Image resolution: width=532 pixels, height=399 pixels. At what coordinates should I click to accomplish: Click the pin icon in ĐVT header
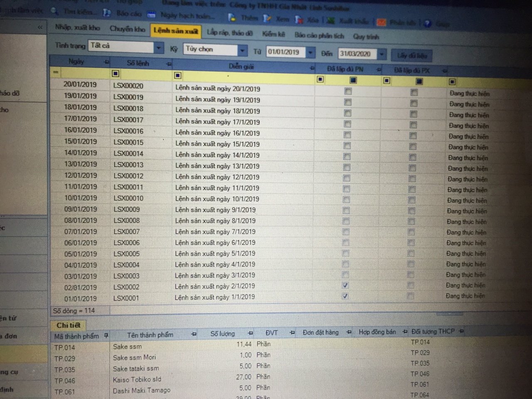click(x=292, y=332)
